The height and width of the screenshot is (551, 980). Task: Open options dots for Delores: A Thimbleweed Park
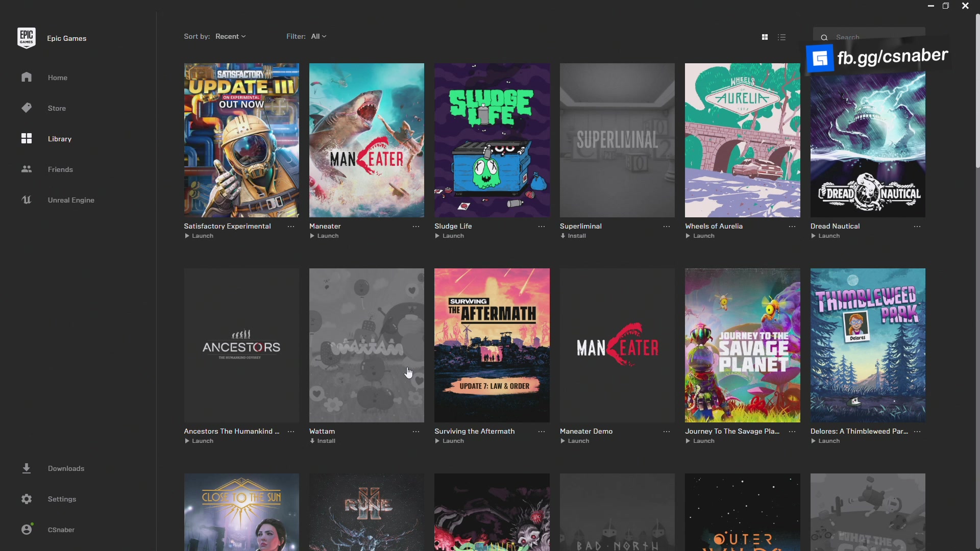(917, 432)
